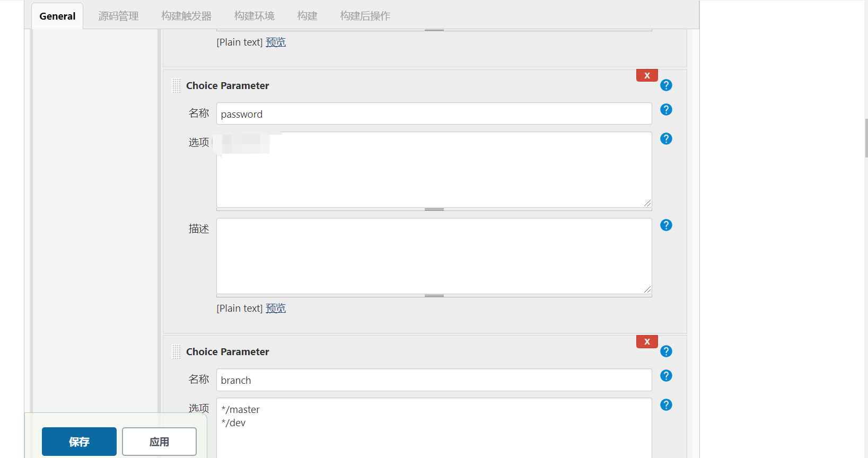Image resolution: width=868 pixels, height=458 pixels.
Task: Open help for password description field
Action: click(666, 225)
